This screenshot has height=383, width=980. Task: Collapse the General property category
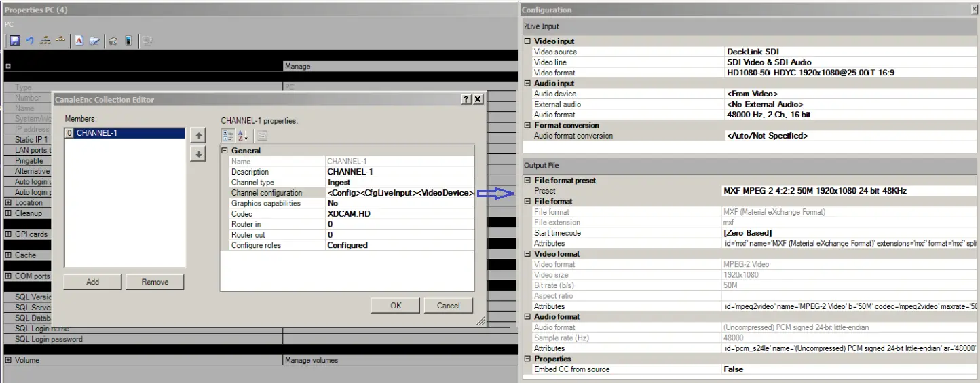point(225,151)
